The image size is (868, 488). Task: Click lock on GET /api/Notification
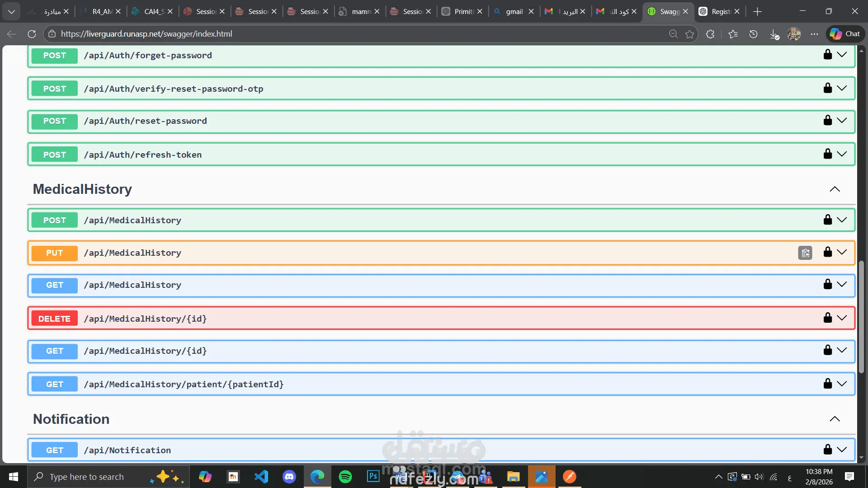[x=827, y=449]
